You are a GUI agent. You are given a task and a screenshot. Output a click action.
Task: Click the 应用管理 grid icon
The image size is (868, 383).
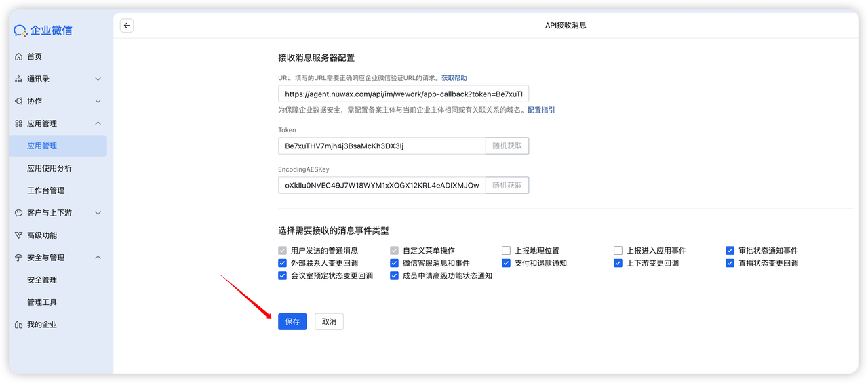point(19,124)
